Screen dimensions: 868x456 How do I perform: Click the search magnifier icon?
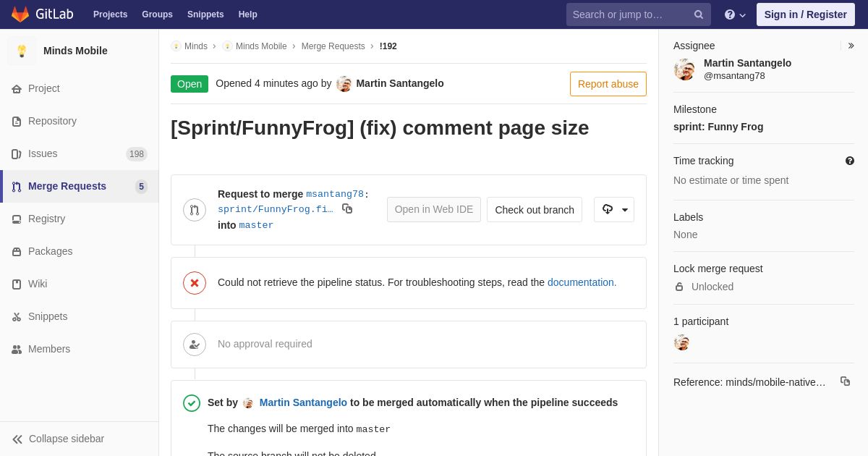pos(699,14)
